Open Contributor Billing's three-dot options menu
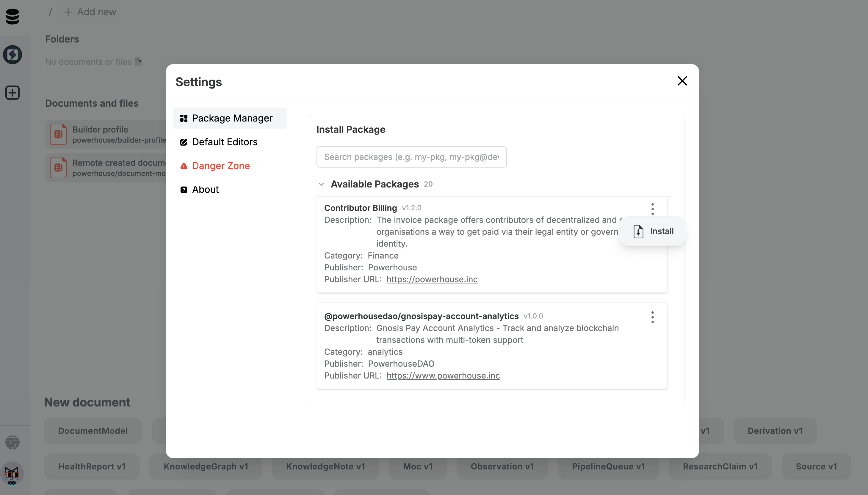Viewport: 868px width, 495px height. click(652, 209)
